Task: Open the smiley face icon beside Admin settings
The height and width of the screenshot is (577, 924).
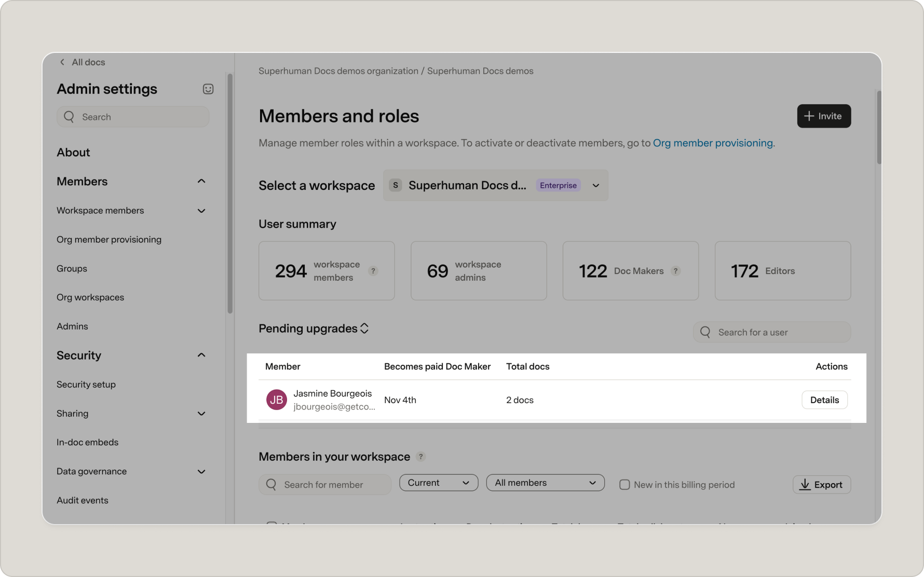Action: tap(208, 89)
